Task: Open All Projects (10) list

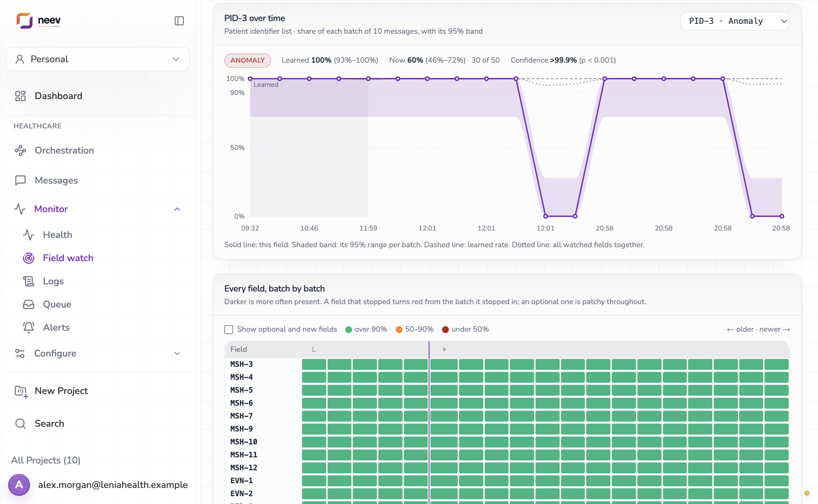Action: (x=46, y=460)
